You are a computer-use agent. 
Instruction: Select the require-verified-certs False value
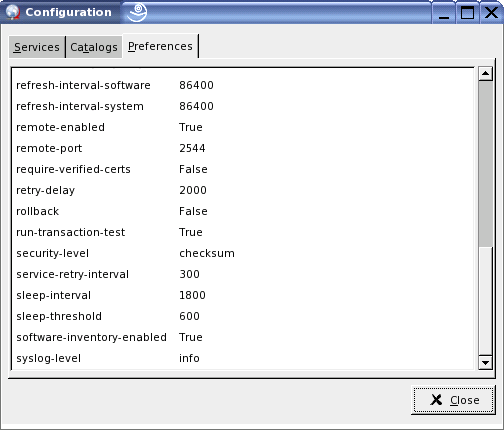193,169
